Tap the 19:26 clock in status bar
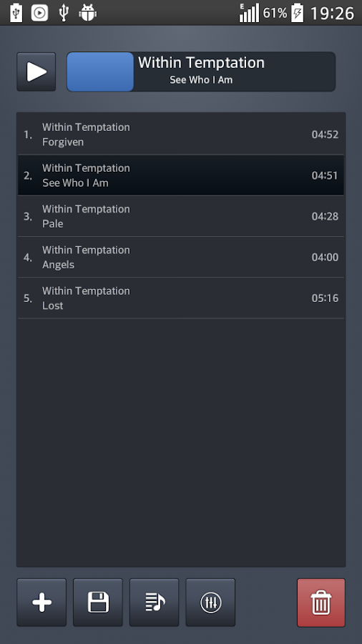 click(x=332, y=13)
